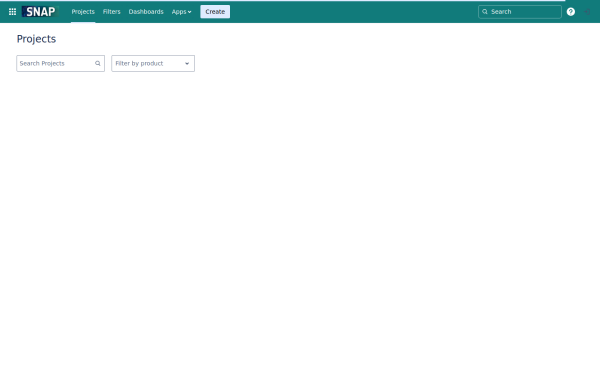600x375 pixels.
Task: Focus the Search Projects field
Action: coord(60,64)
